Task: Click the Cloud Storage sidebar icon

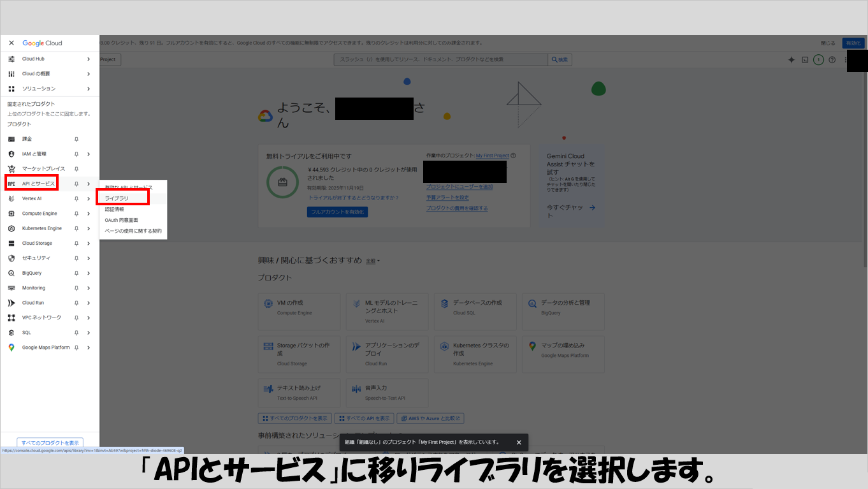Action: pos(11,243)
